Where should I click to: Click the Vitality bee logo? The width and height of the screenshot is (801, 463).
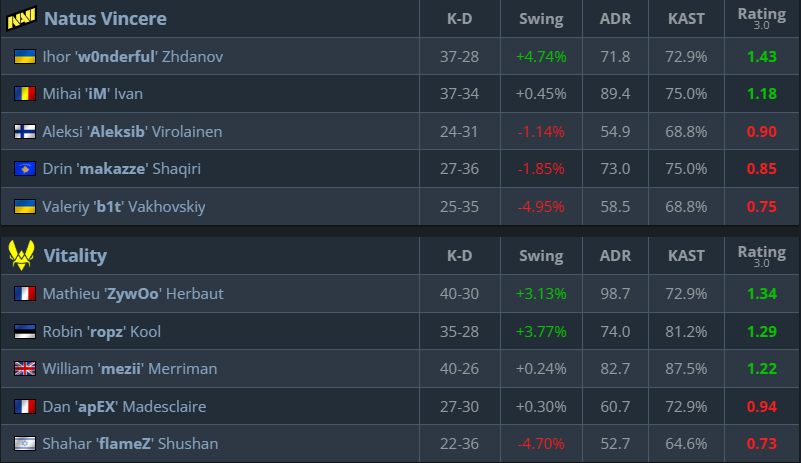pos(22,255)
